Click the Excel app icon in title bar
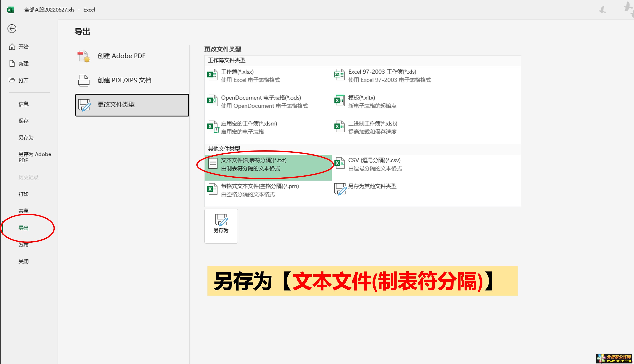634x364 pixels. coord(10,10)
